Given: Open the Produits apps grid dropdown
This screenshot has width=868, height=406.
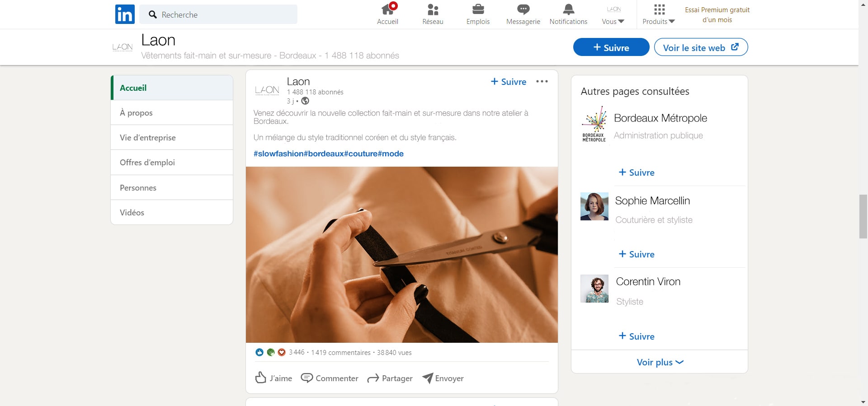Looking at the screenshot, I should point(659,15).
